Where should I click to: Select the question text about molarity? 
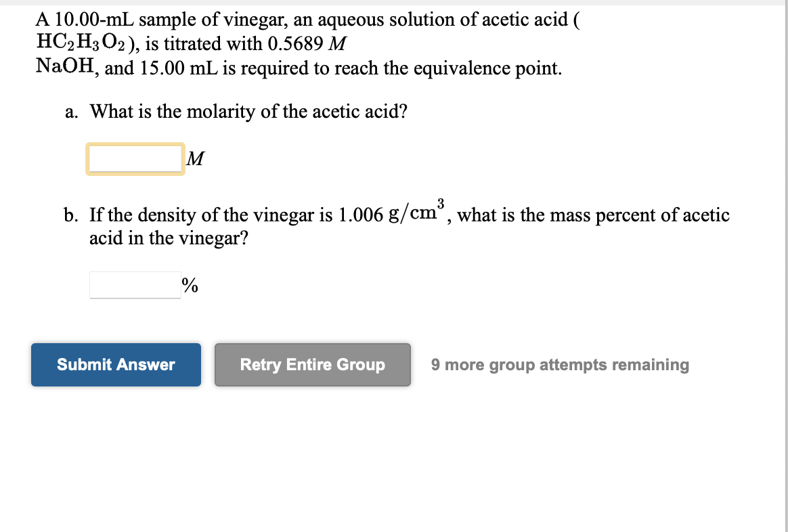[250, 111]
